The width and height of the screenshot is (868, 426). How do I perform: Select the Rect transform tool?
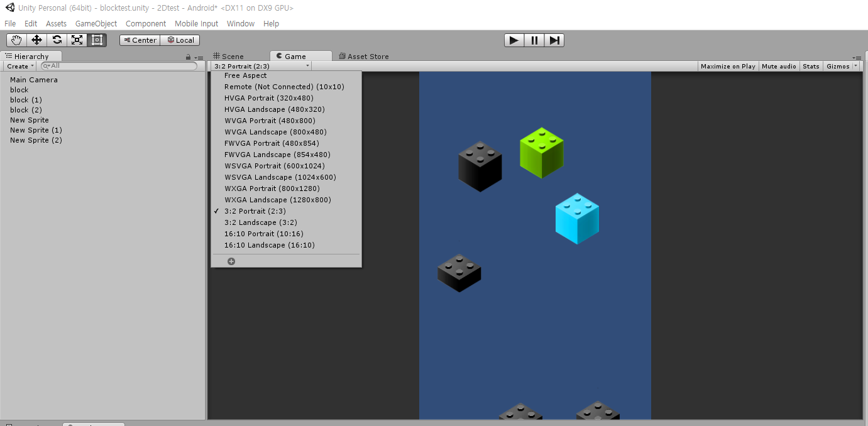pyautogui.click(x=97, y=40)
